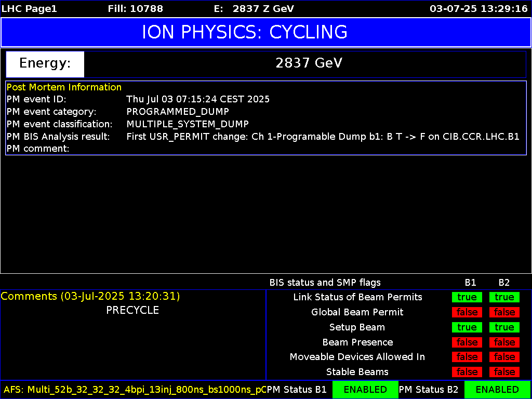The image size is (532, 399).
Task: Click the PM Status B1 ENABLED indicator
Action: (365, 389)
